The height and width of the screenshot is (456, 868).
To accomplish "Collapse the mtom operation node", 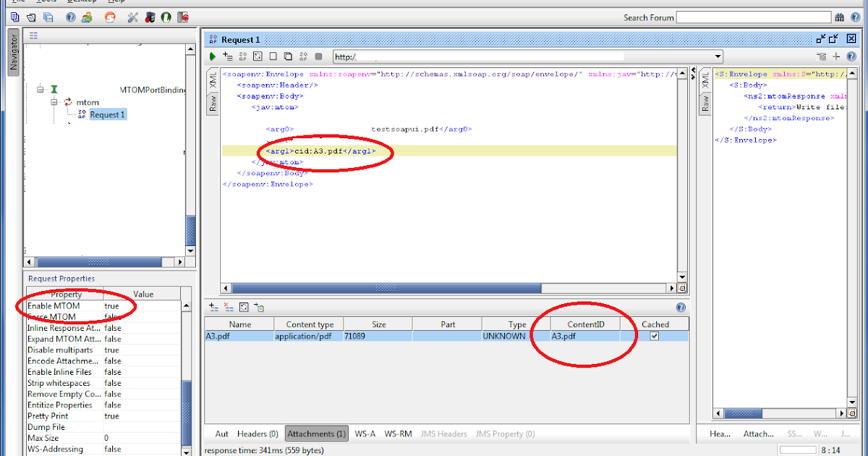I will click(x=54, y=102).
